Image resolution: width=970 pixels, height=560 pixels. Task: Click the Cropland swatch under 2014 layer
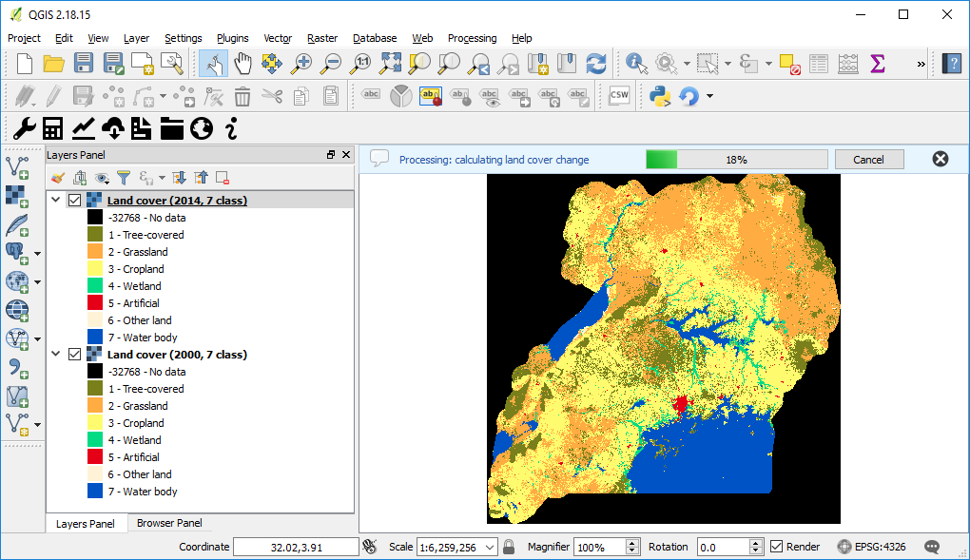pos(95,269)
